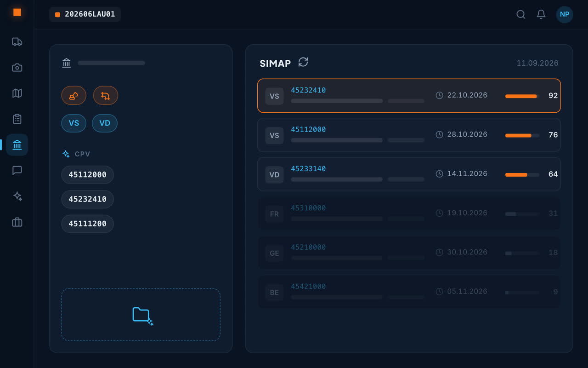Toggle the VS canton filter chip
Viewport: 588px width, 368px height.
74,123
